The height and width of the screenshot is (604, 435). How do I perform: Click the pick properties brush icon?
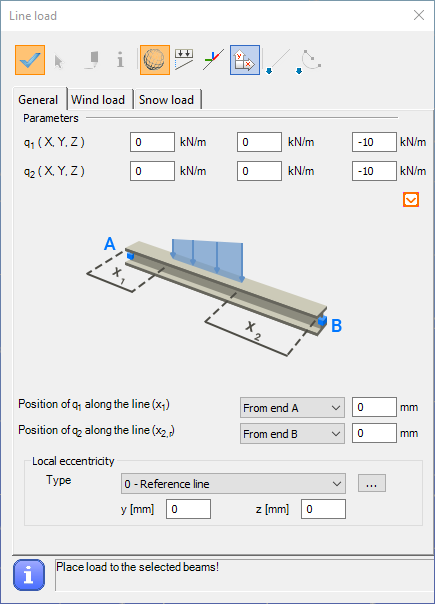(92, 60)
